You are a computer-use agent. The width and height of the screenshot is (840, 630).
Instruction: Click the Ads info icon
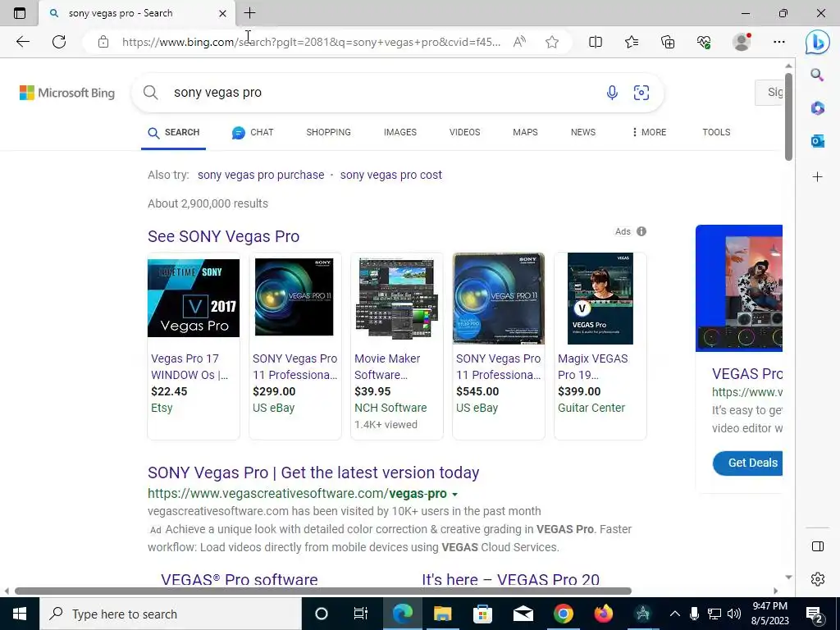click(x=641, y=231)
